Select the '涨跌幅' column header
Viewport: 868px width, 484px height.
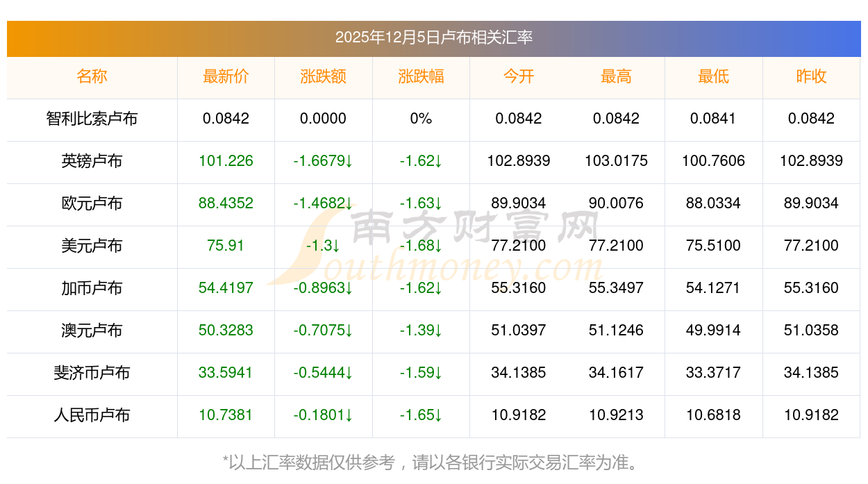421,76
